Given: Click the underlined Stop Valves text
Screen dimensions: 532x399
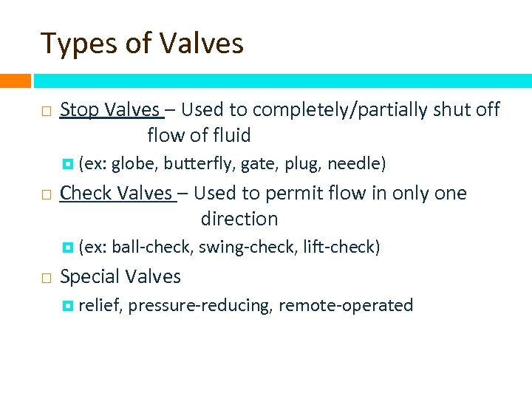Looking at the screenshot, I should 110,110.
